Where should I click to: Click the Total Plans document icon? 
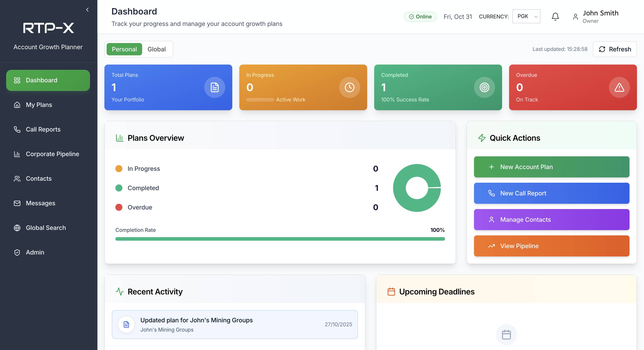point(215,87)
